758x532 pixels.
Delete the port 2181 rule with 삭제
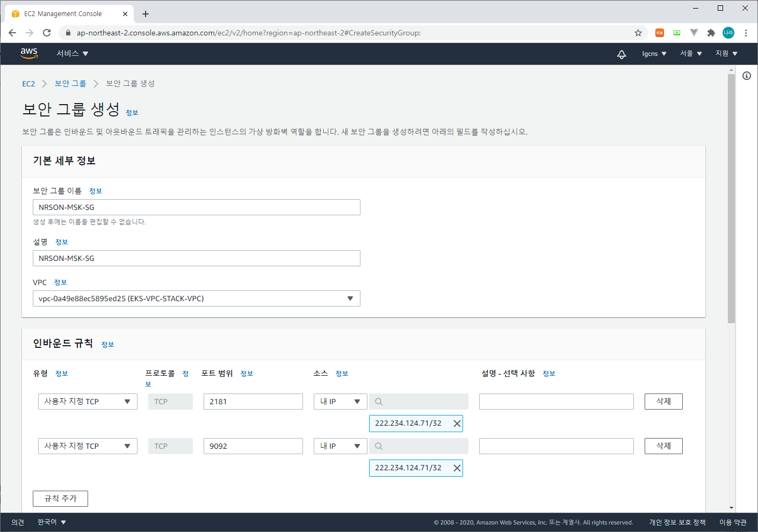click(663, 402)
